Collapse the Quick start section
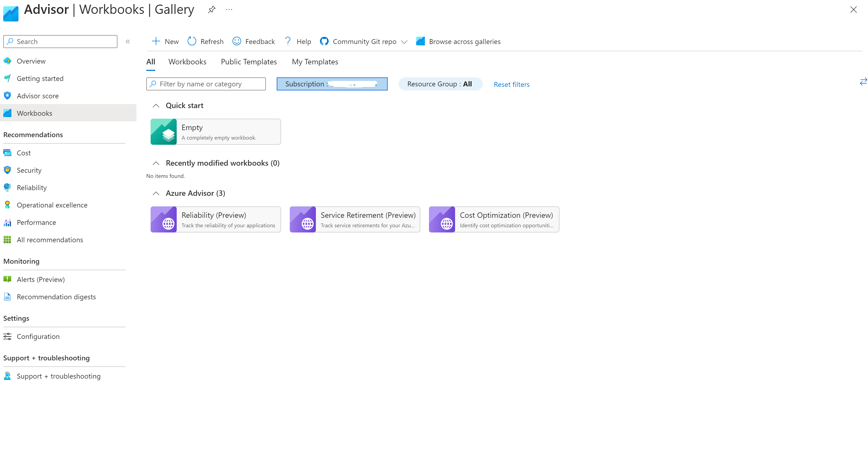The image size is (868, 472). 156,106
